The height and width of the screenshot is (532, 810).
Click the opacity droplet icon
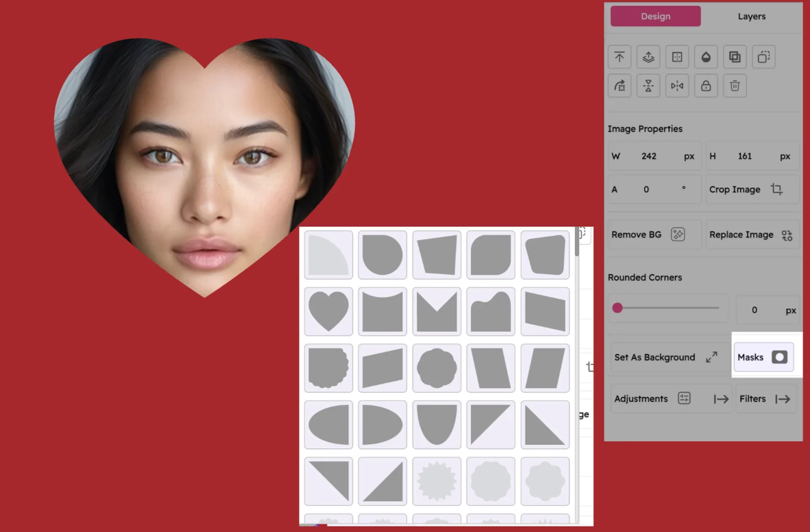706,57
